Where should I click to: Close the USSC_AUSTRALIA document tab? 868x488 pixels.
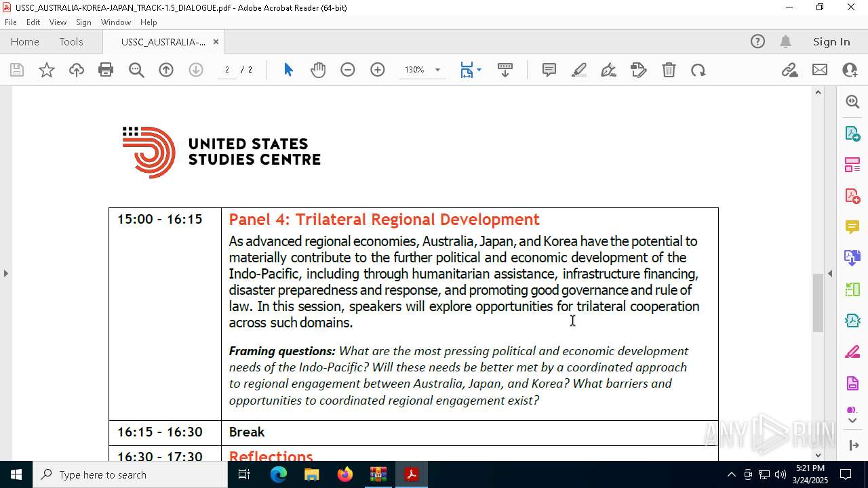tap(216, 41)
